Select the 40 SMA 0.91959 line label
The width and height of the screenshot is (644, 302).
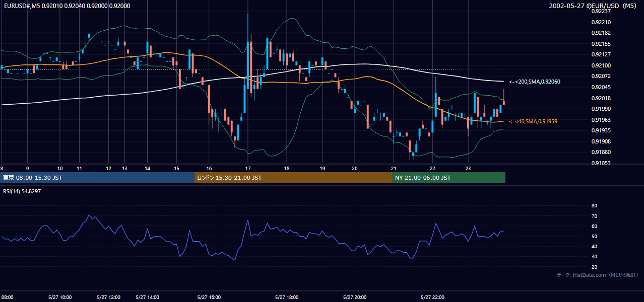[533, 121]
